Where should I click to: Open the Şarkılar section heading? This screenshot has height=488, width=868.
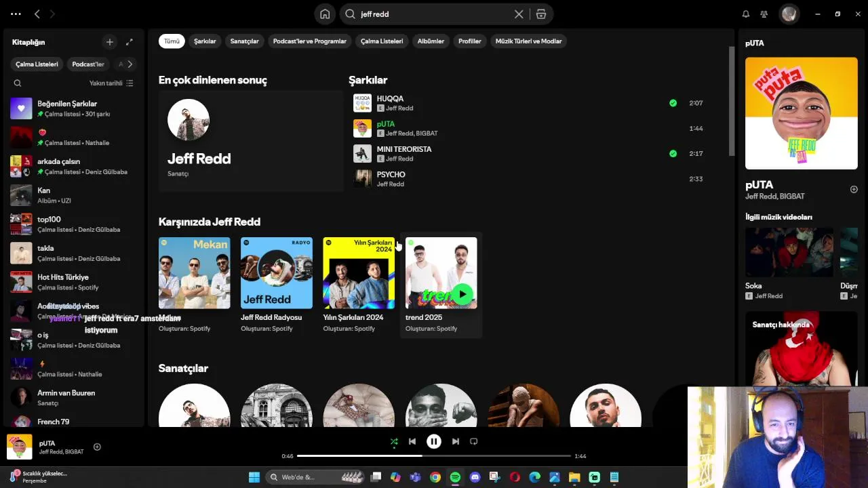tap(368, 80)
